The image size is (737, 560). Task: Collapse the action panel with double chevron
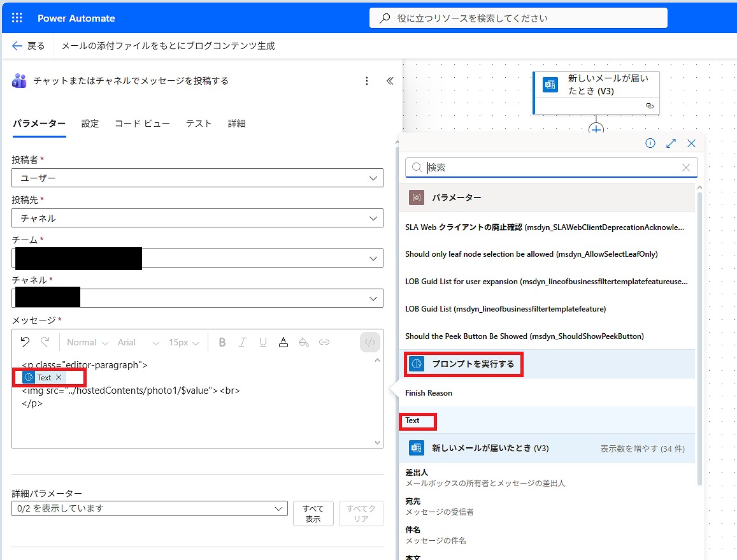390,81
